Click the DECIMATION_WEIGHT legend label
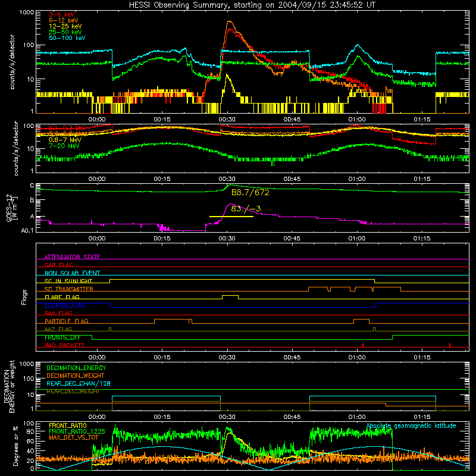The width and height of the screenshot is (476, 476). tap(76, 375)
